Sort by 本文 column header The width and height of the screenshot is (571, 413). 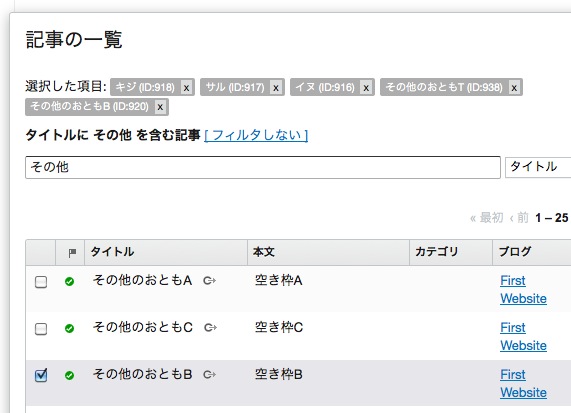click(x=264, y=252)
